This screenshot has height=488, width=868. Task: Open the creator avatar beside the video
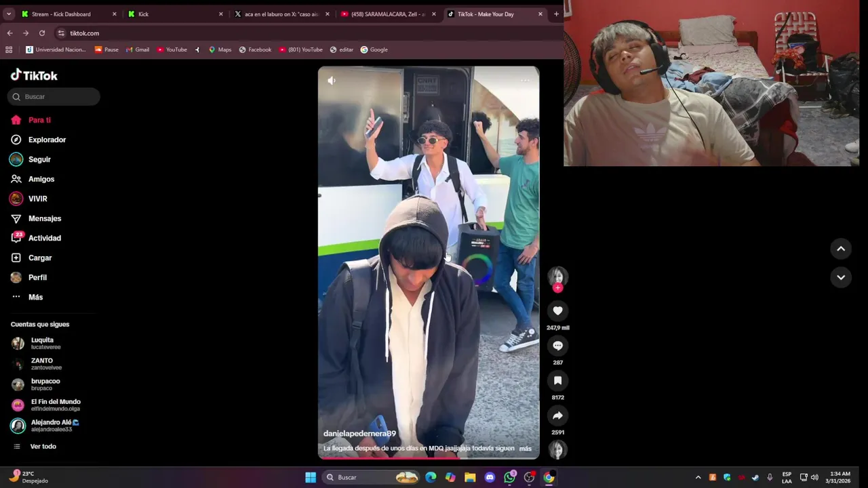point(557,276)
